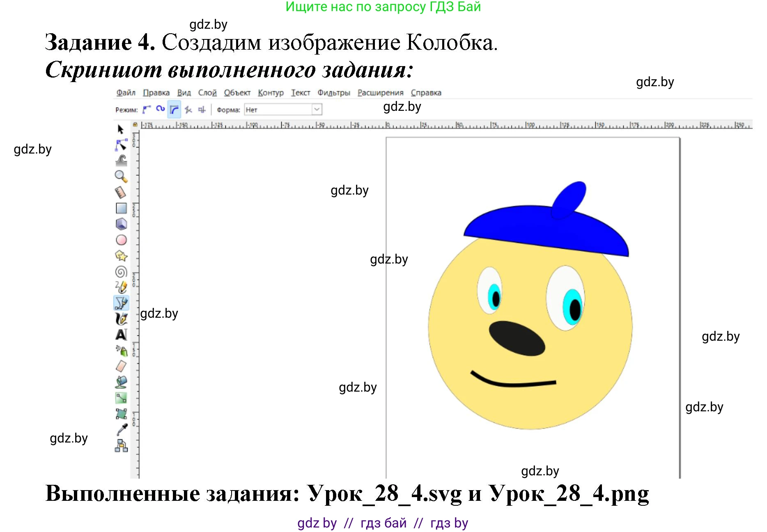
Task: Open the Фильтры menu
Action: 334,93
